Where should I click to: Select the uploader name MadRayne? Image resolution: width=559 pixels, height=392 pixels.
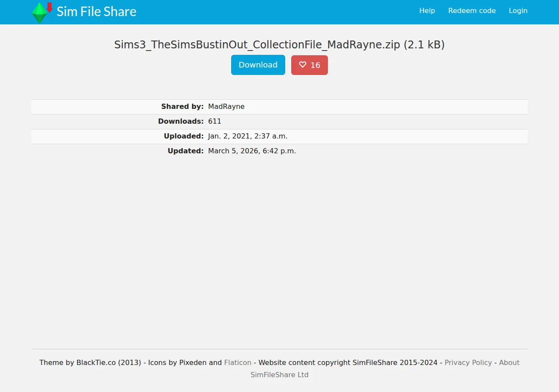pos(226,107)
